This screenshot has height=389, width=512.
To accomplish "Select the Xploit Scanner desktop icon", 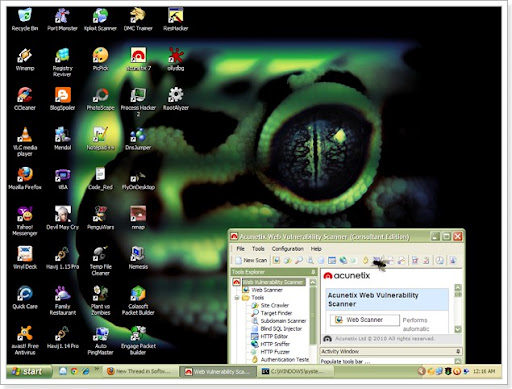I will tap(100, 19).
